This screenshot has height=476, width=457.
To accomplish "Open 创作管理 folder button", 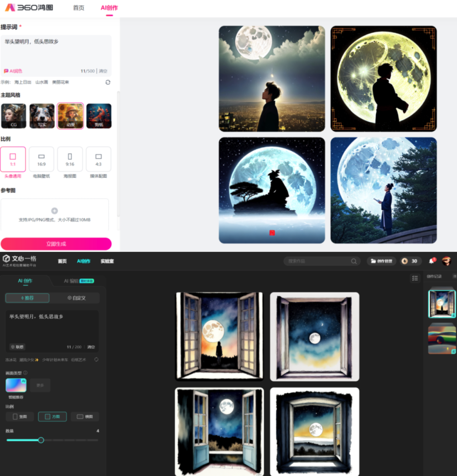I will click(382, 261).
